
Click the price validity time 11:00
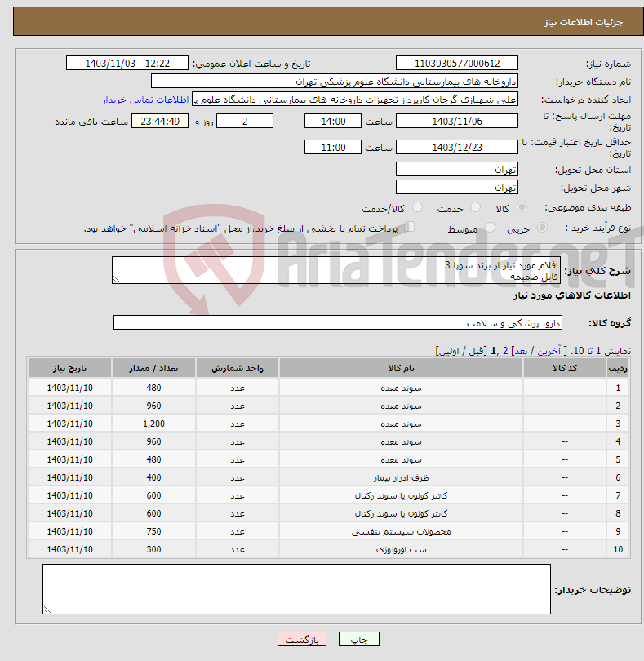[333, 147]
